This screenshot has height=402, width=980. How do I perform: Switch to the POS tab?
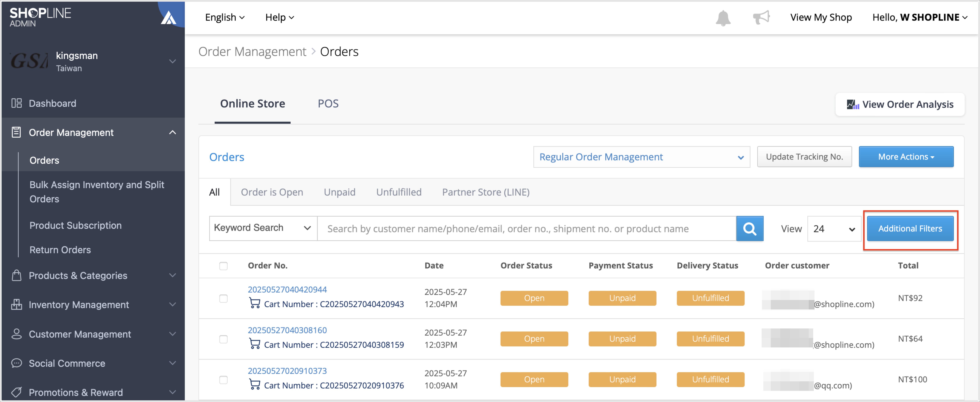click(328, 104)
